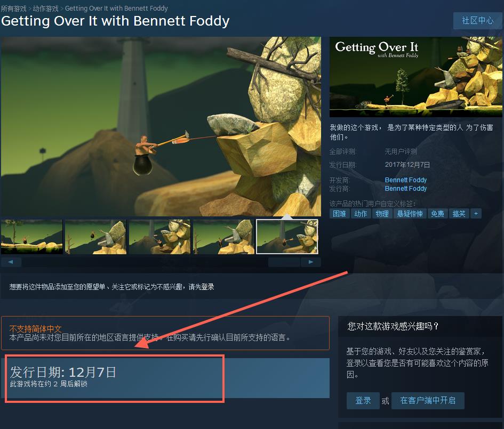The image size is (504, 429).
Task: Open the Bennett Foddy developer link
Action: pyautogui.click(x=406, y=180)
